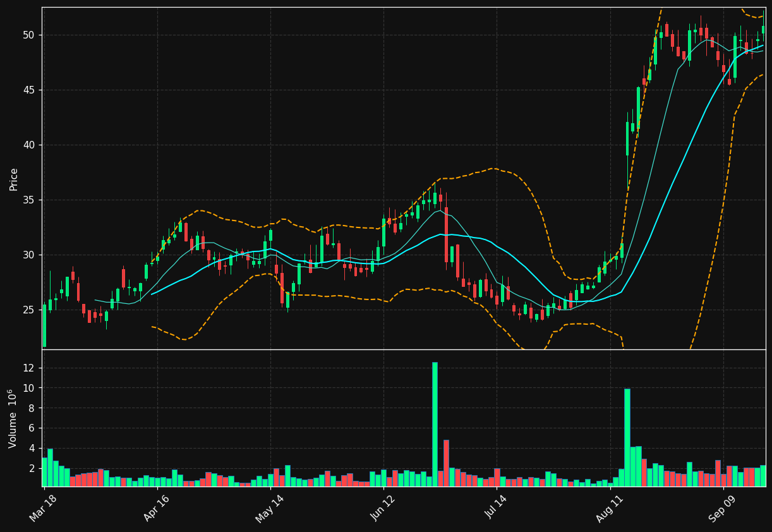Click the Apr 16 date label
Image resolution: width=772 pixels, height=532 pixels.
(155, 508)
